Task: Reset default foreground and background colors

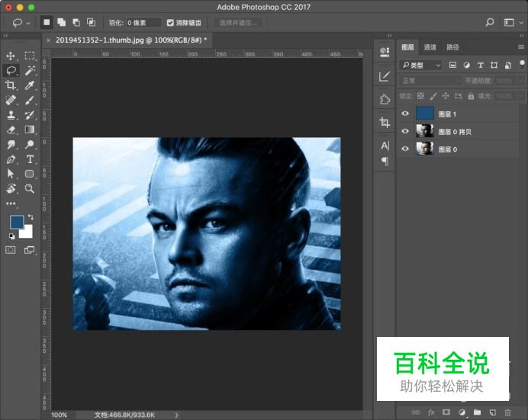Action: (11, 236)
